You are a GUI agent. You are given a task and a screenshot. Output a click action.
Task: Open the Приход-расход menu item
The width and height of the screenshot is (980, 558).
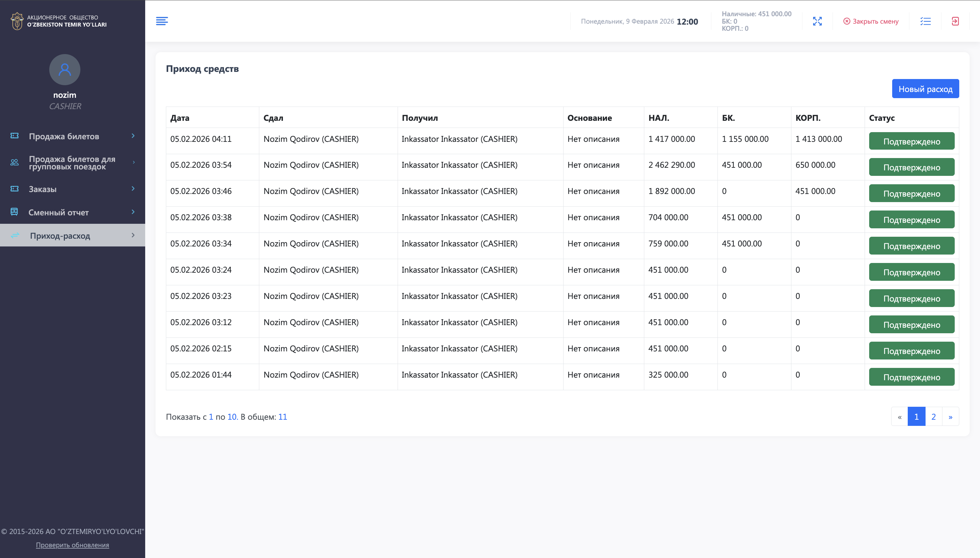[x=60, y=235]
